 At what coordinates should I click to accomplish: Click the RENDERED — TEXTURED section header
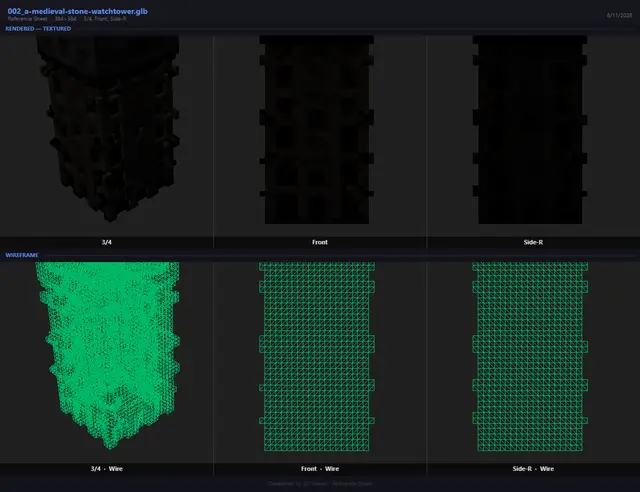coord(38,29)
